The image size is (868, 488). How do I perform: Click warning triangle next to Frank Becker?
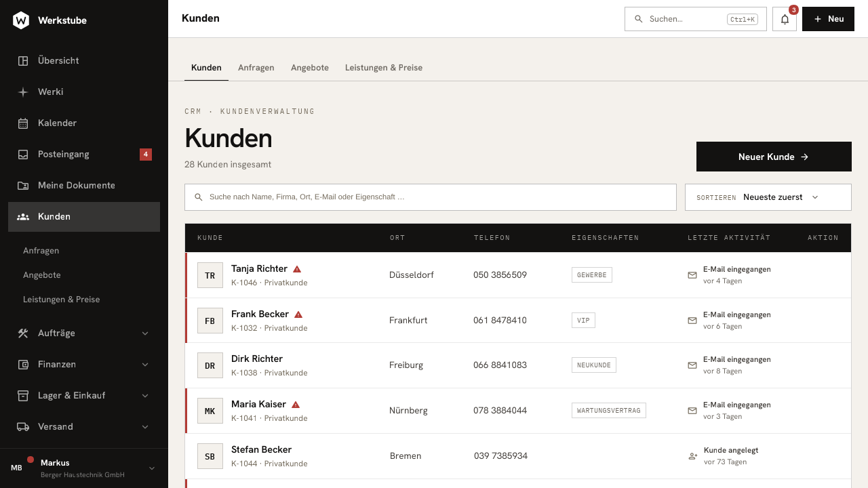(298, 314)
